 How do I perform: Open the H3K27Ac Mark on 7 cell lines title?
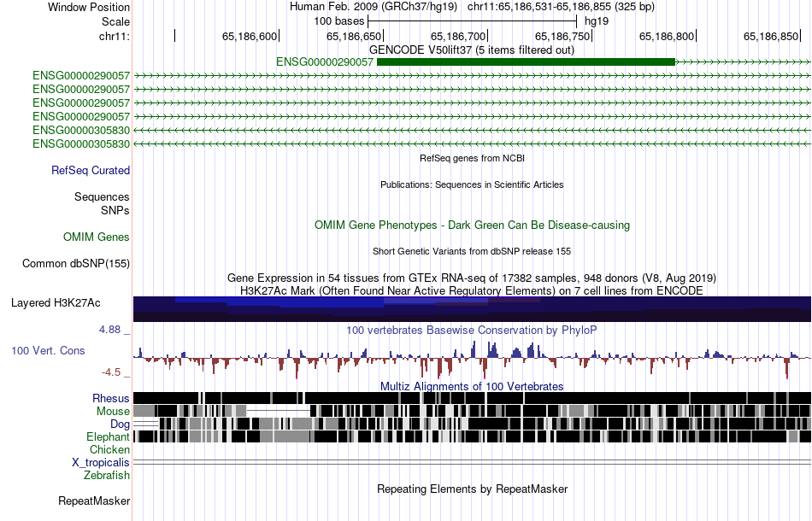tap(472, 290)
